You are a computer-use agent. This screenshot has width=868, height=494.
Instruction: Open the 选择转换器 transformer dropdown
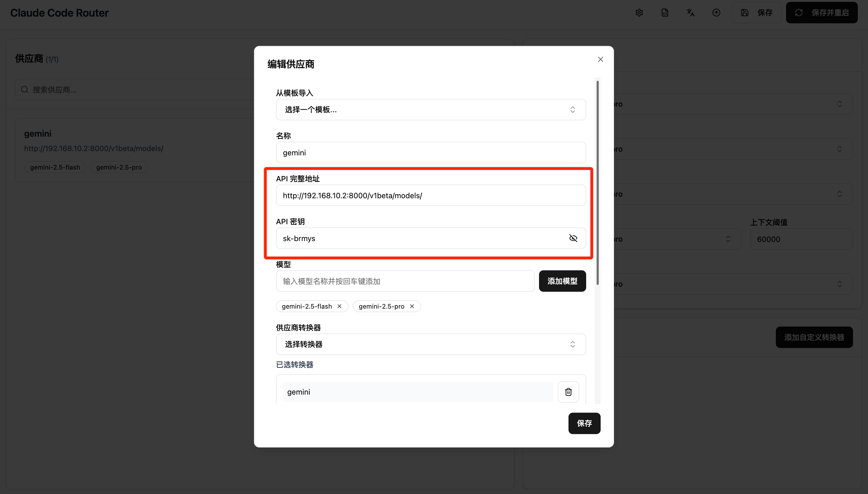[431, 344]
